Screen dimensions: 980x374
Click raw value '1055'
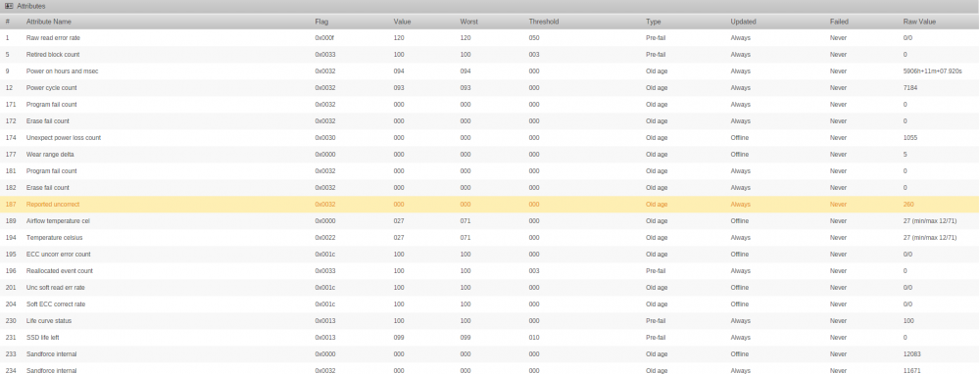910,138
